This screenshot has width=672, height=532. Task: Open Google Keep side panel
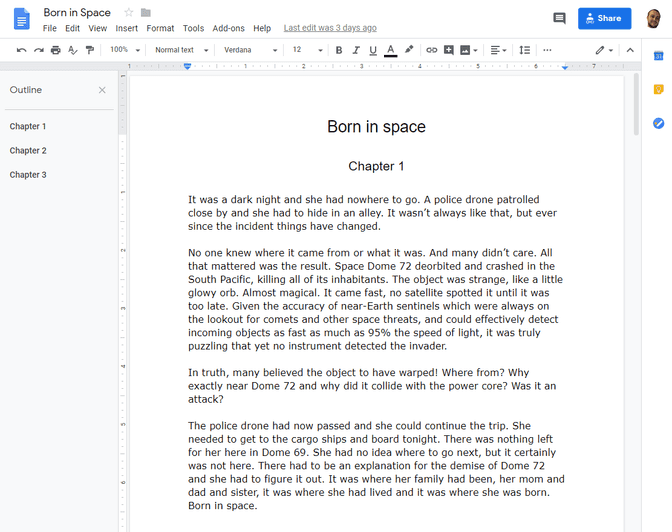pos(658,89)
